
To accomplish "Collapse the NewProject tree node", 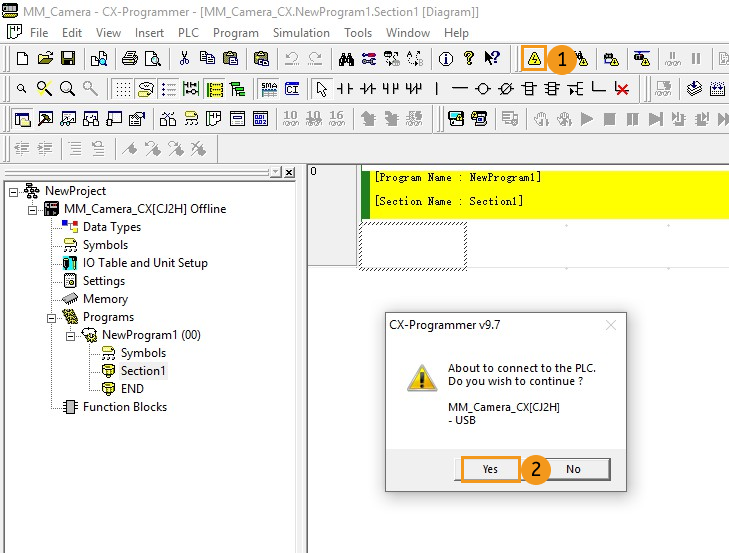I will 13,192.
